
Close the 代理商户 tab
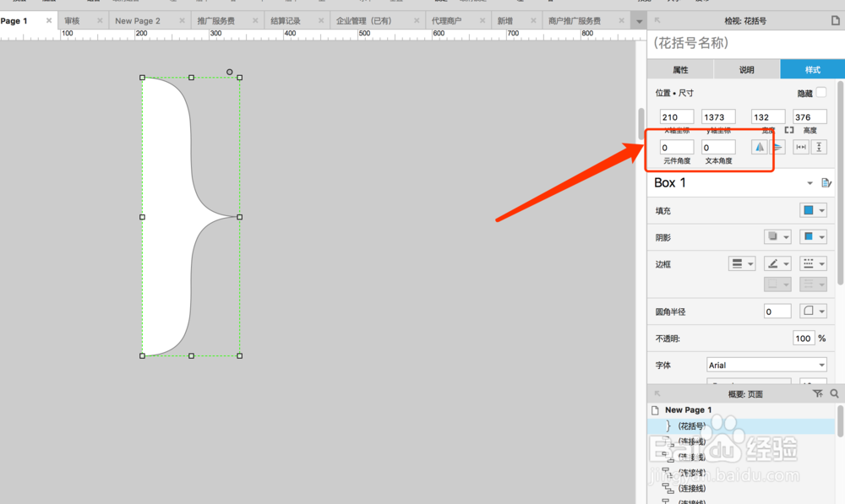[482, 20]
